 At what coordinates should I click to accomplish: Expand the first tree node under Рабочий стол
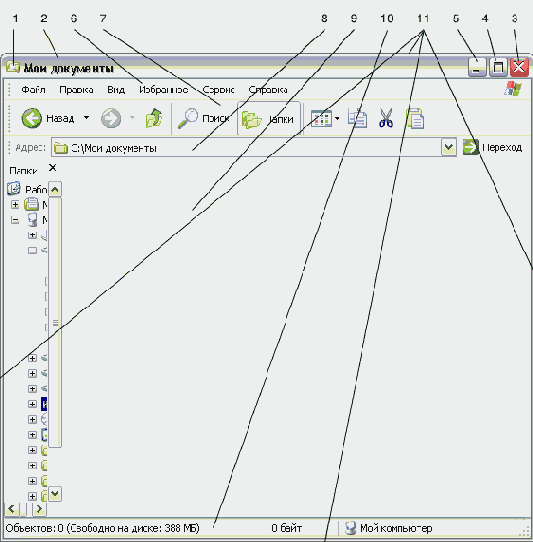15,204
